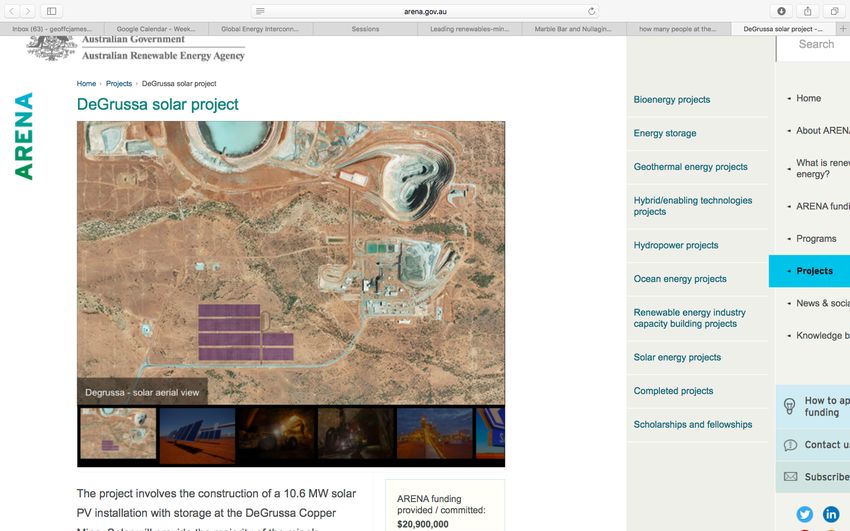Click the envelope Subscribe icon
The width and height of the screenshot is (850, 531).
pos(790,477)
